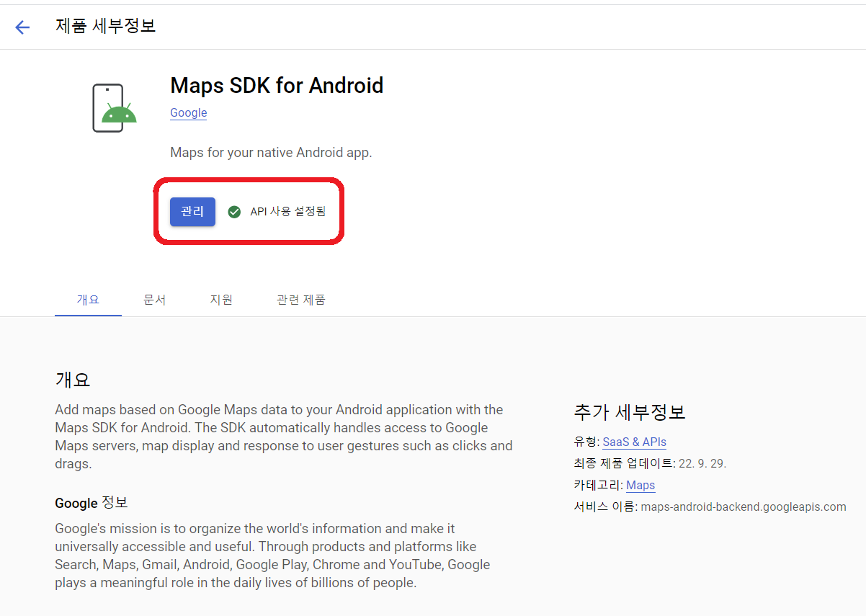Open the Maps category link

(640, 485)
